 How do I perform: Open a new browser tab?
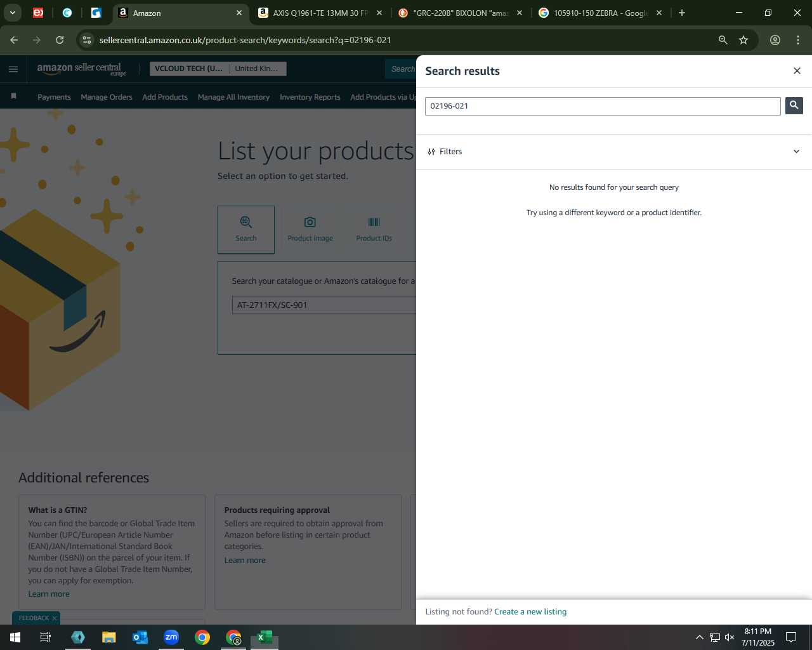[682, 13]
